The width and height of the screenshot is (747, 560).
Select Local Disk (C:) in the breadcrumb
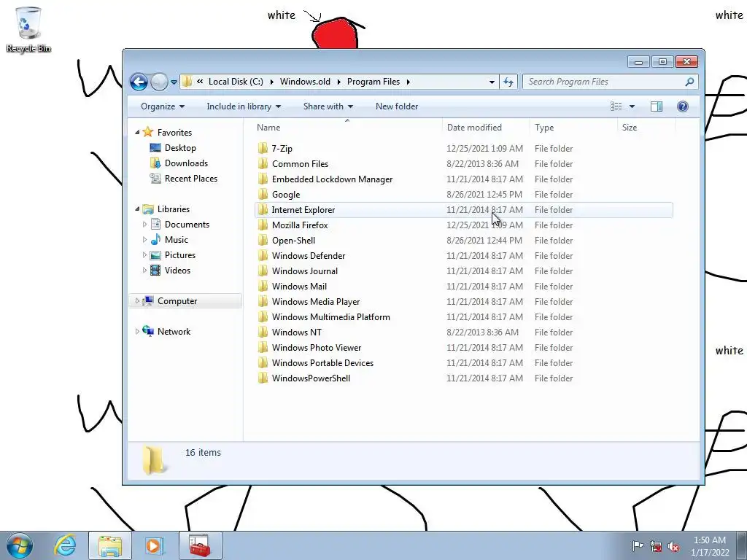pyautogui.click(x=236, y=82)
